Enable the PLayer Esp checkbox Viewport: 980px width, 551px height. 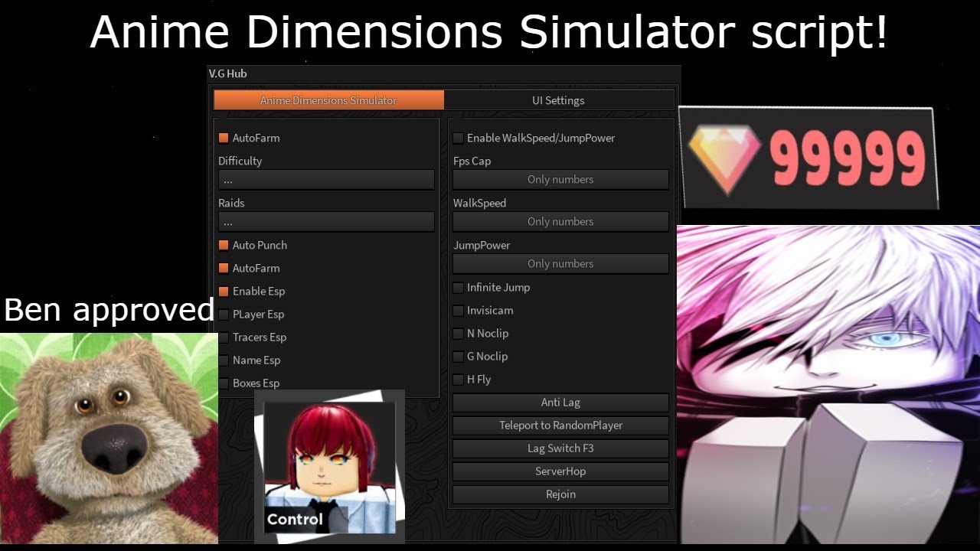(x=224, y=315)
